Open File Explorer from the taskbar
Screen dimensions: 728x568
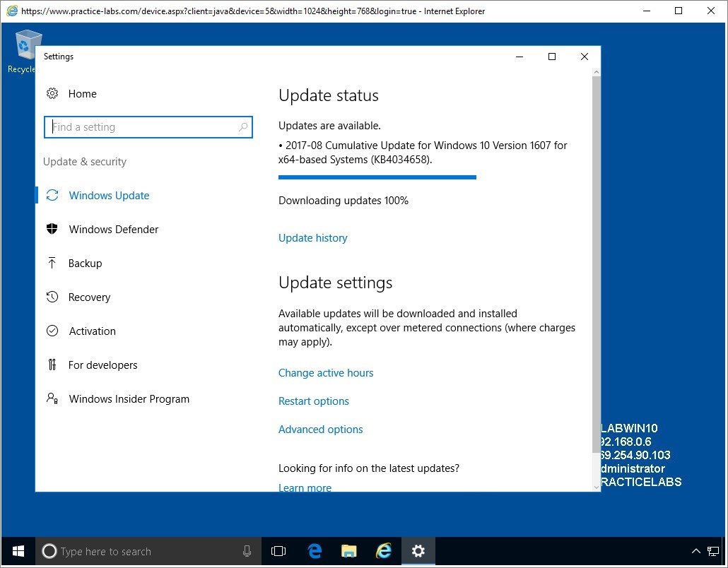(x=348, y=551)
